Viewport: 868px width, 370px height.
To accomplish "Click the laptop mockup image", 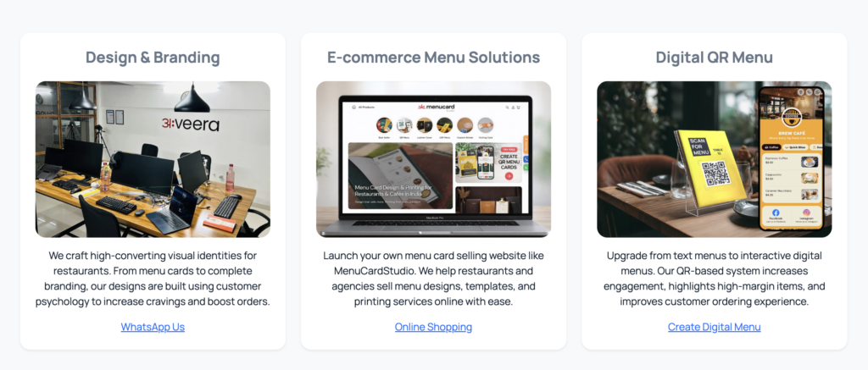I will (433, 159).
